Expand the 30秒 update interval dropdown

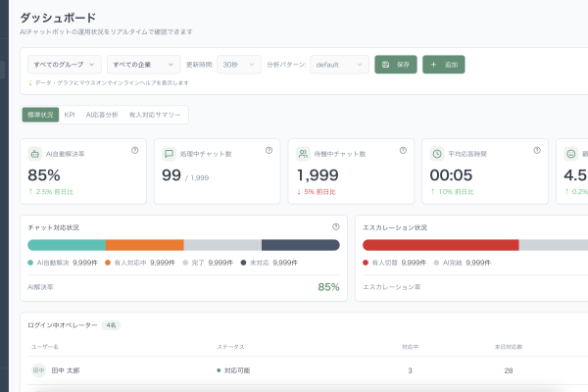(x=239, y=65)
